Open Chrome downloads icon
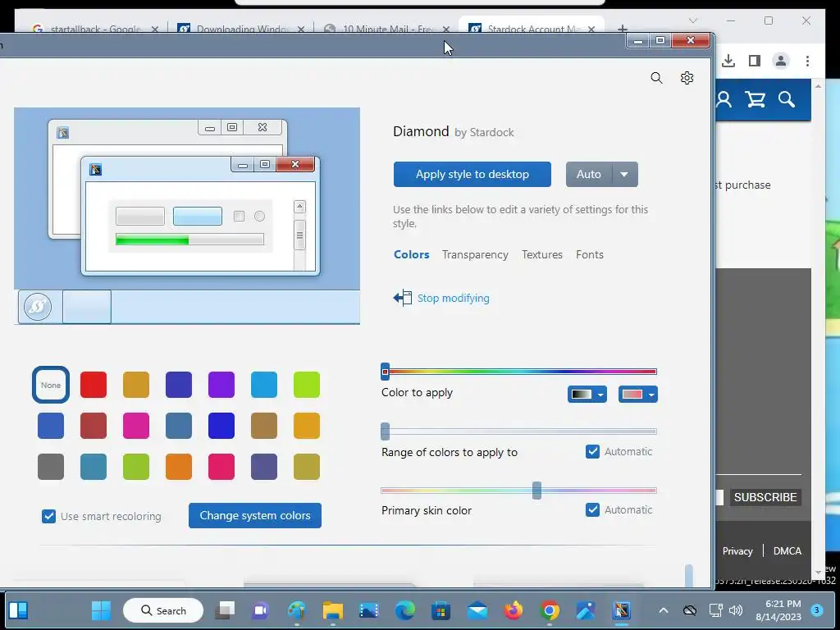The image size is (840, 630). (728, 61)
